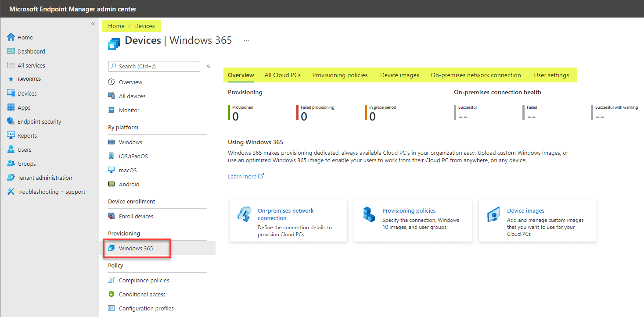
Task: Collapse the left navigation pane with the chevron
Action: [x=93, y=24]
